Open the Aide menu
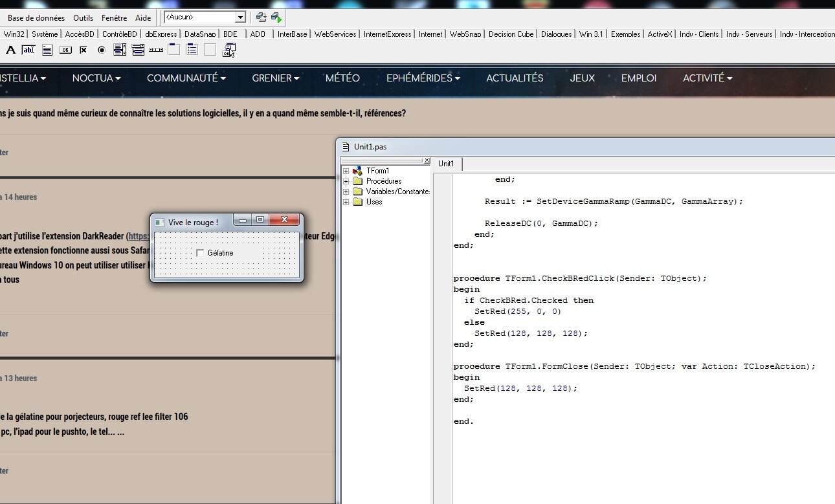The width and height of the screenshot is (835, 504). pos(143,18)
